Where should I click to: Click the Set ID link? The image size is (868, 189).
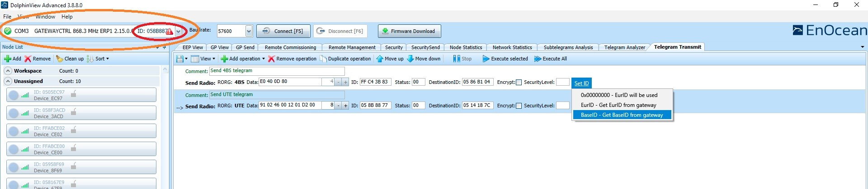581,83
